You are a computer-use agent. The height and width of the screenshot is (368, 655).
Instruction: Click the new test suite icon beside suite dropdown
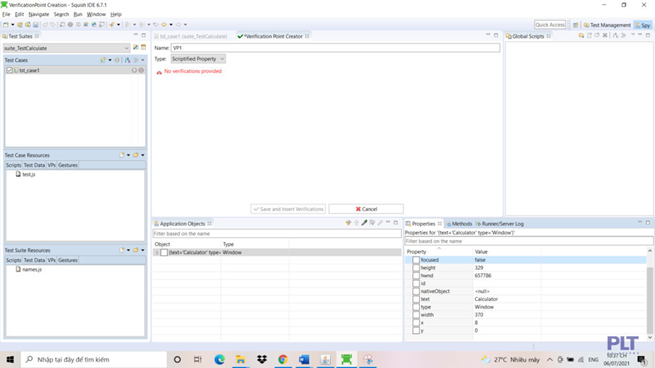(x=143, y=48)
